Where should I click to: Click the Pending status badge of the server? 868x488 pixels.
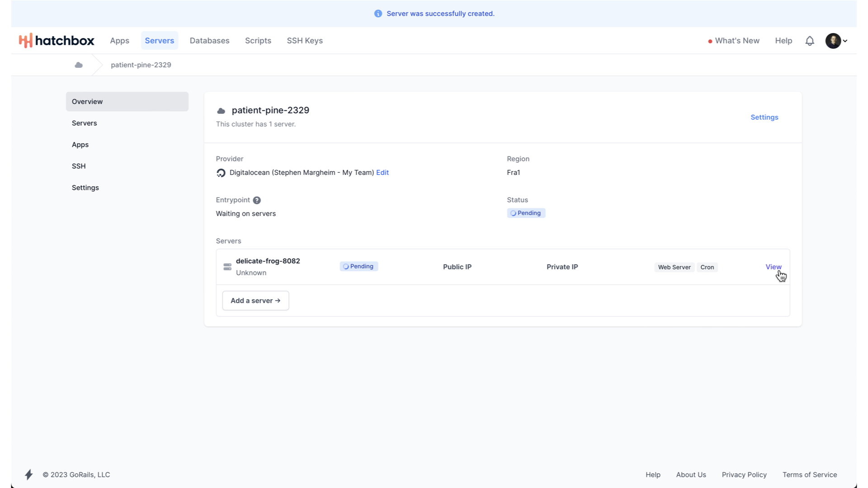point(359,267)
